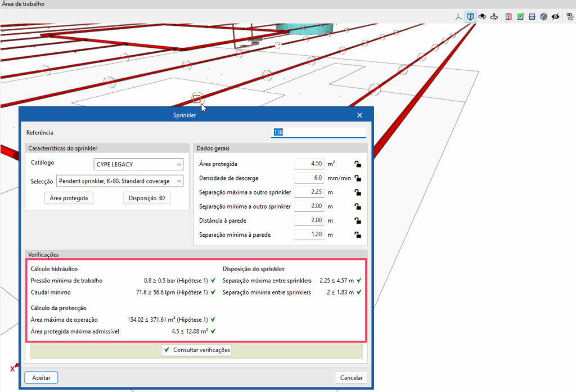Open the Catálogo dropdown showing CYPE LEGACY
576x392 pixels.
pyautogui.click(x=138, y=164)
